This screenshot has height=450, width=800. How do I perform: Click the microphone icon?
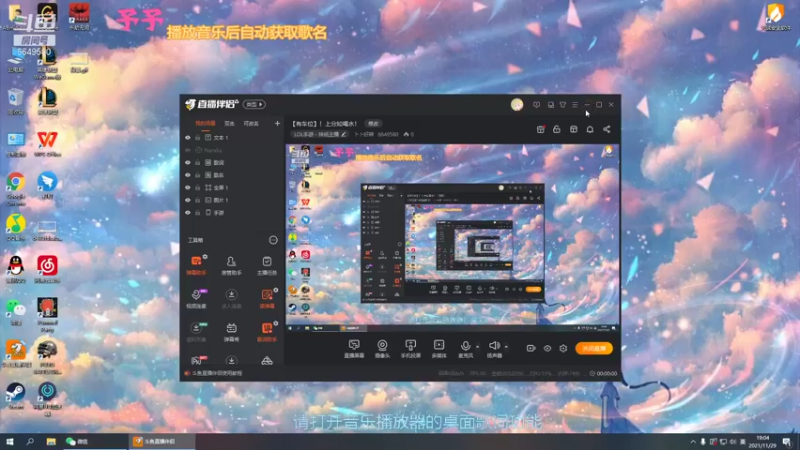click(x=465, y=346)
